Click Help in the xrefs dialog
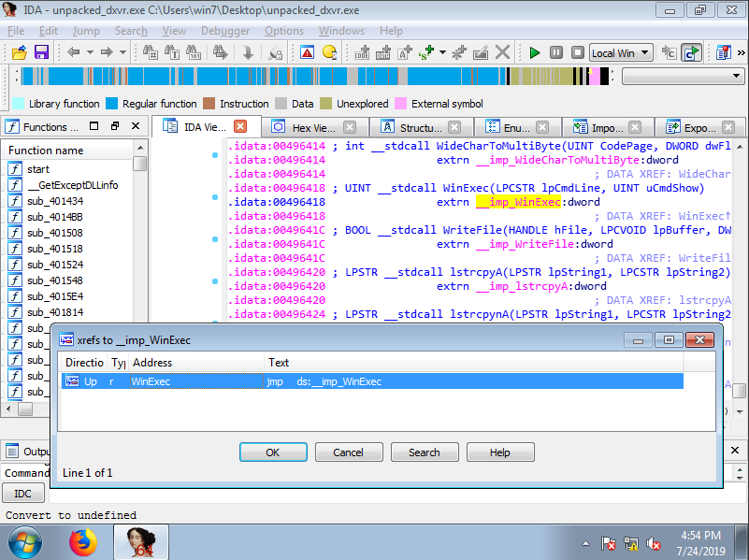749x560 pixels. [x=500, y=452]
